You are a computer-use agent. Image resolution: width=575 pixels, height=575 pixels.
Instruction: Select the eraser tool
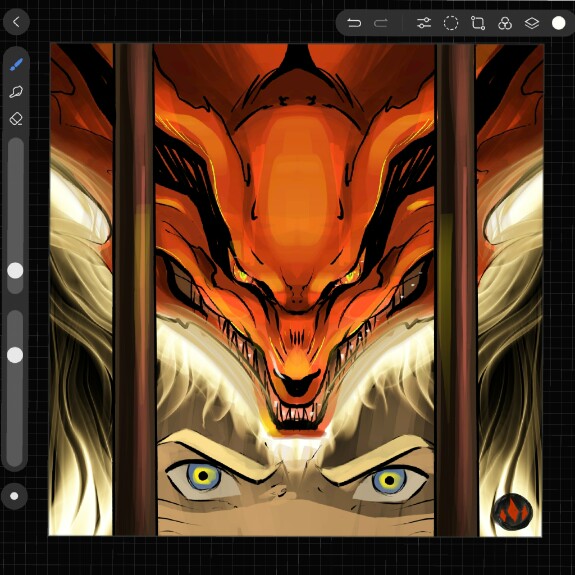point(16,119)
